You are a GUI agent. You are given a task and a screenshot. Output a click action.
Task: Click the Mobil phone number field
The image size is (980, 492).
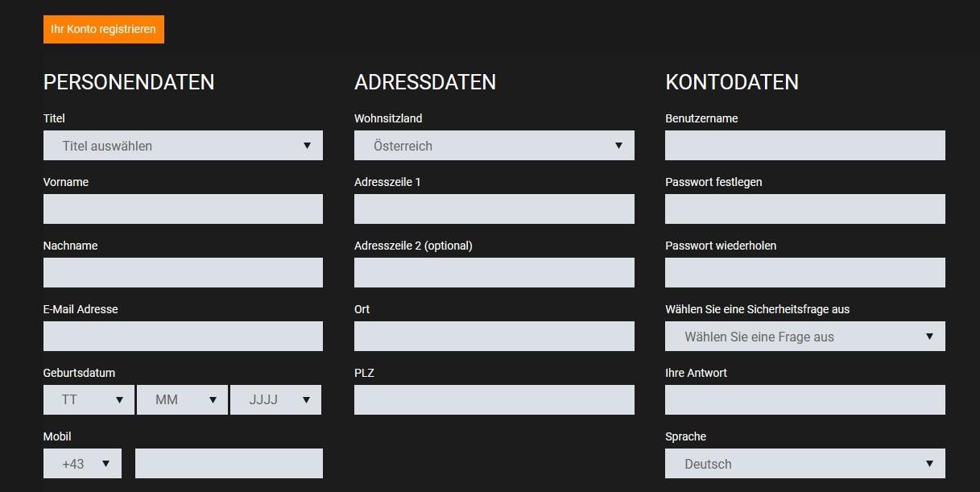click(x=229, y=464)
